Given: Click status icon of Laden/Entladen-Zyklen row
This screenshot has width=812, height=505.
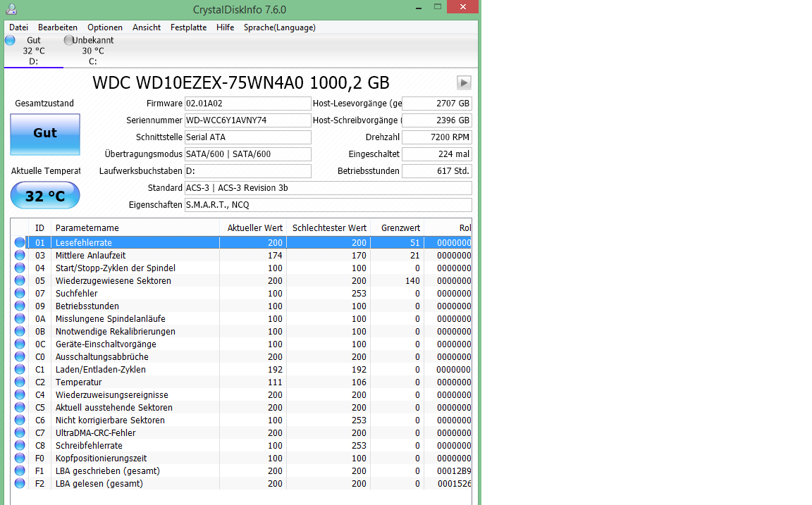Looking at the screenshot, I should (x=20, y=369).
